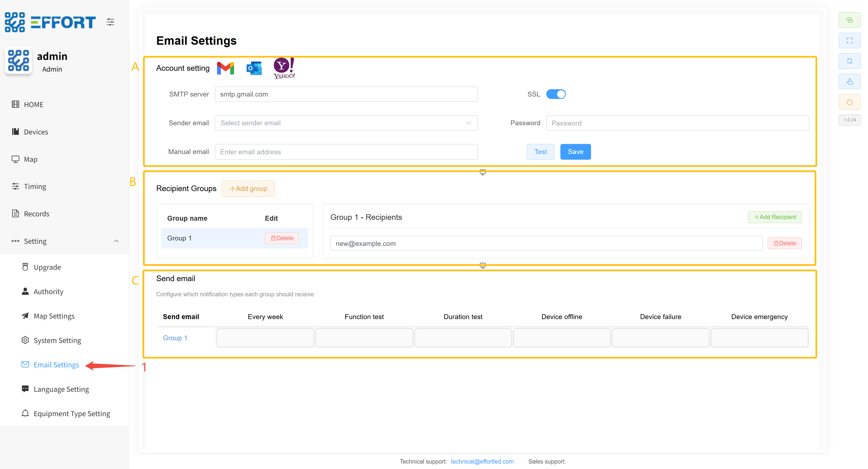This screenshot has height=469, width=868.
Task: Click Group 1 Device offline cell
Action: [x=561, y=338]
